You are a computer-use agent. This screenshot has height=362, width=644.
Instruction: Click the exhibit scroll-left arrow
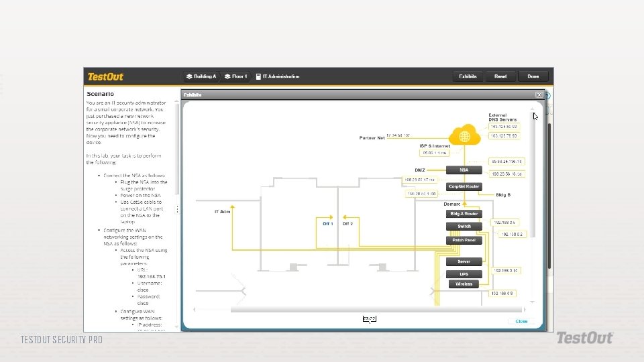tap(195, 310)
